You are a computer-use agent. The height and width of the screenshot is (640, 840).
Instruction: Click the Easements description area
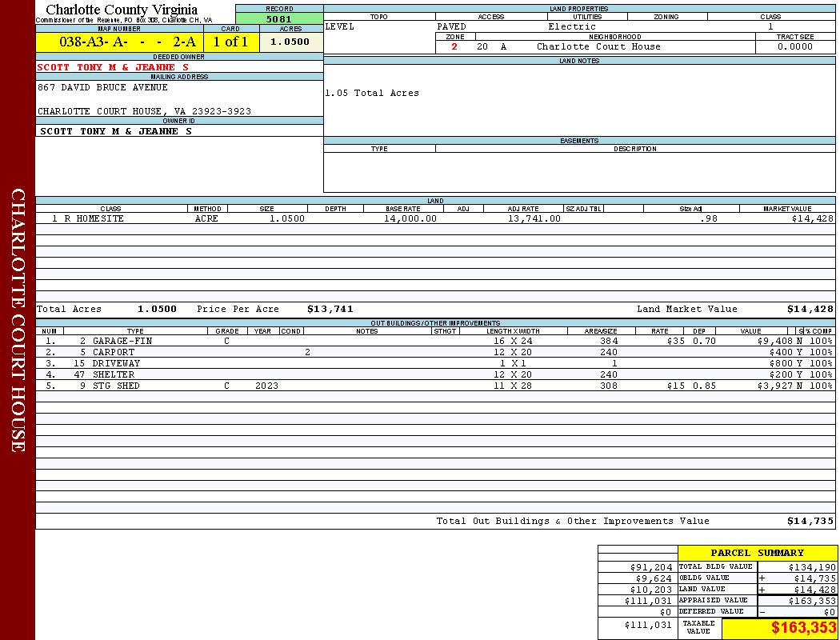[x=635, y=172]
